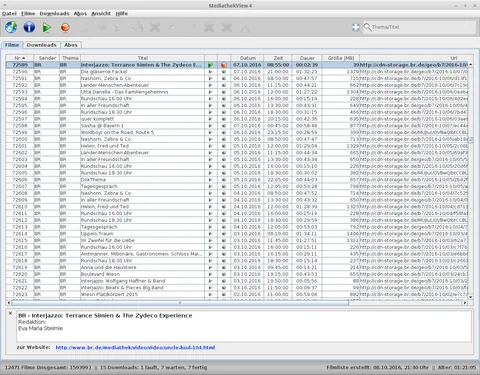
Task: Close the film description panel
Action: [10, 313]
